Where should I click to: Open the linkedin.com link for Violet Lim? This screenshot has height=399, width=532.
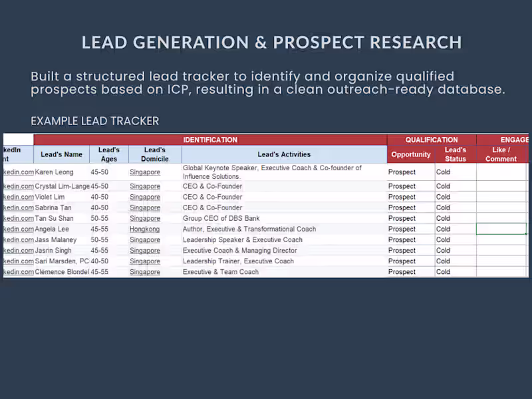[19, 197]
